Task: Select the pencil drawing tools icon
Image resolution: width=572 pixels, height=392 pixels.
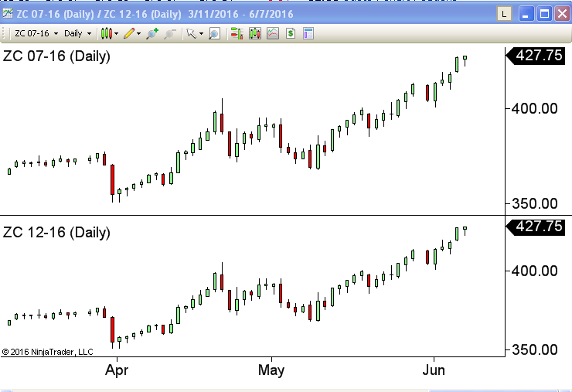Action: (x=129, y=33)
